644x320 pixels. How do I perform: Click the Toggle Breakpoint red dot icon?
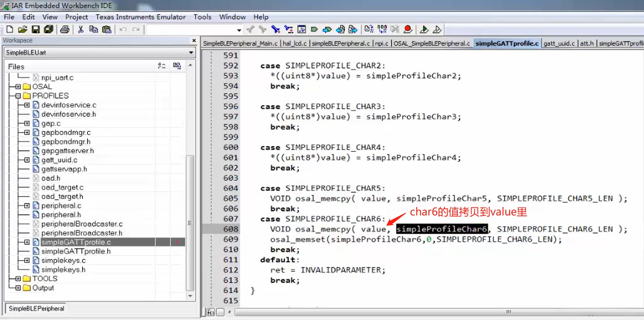(408, 29)
